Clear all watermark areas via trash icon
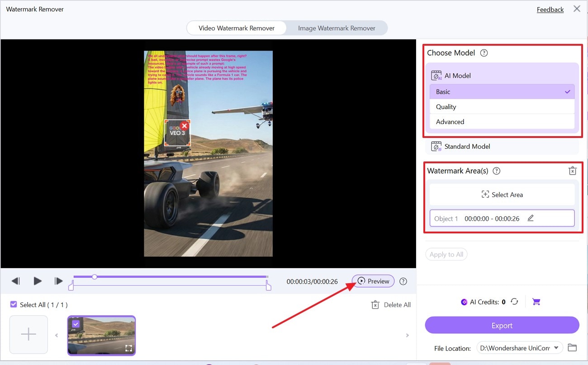588x365 pixels. point(572,171)
